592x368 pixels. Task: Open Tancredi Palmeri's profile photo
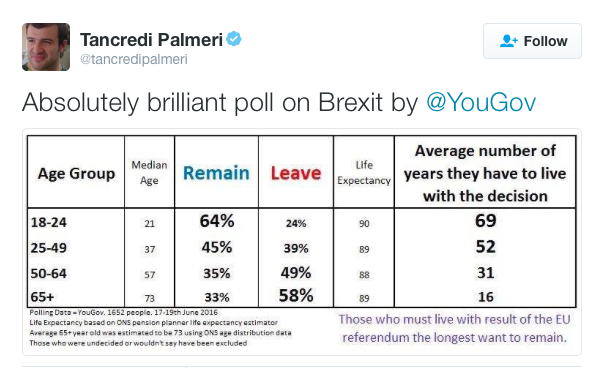point(46,47)
